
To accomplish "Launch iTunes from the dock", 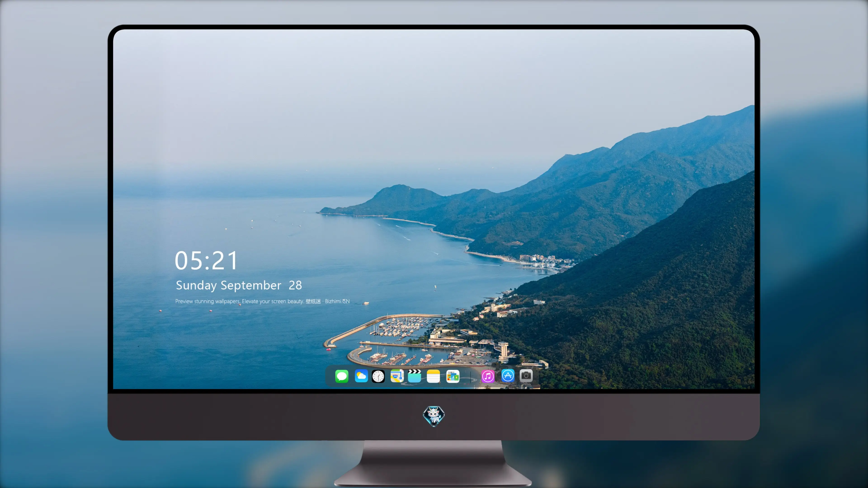I will tap(488, 376).
